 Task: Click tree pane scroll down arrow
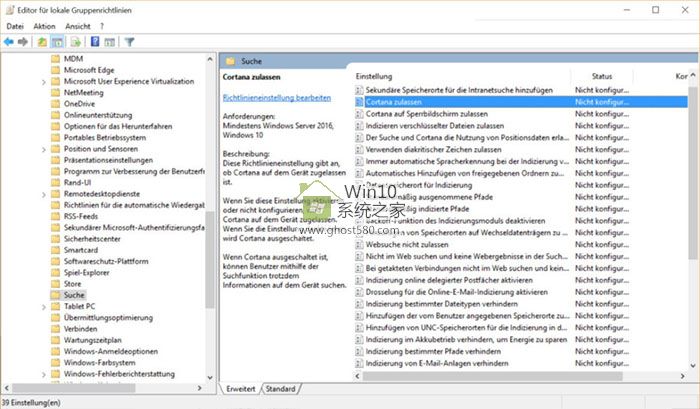210,378
